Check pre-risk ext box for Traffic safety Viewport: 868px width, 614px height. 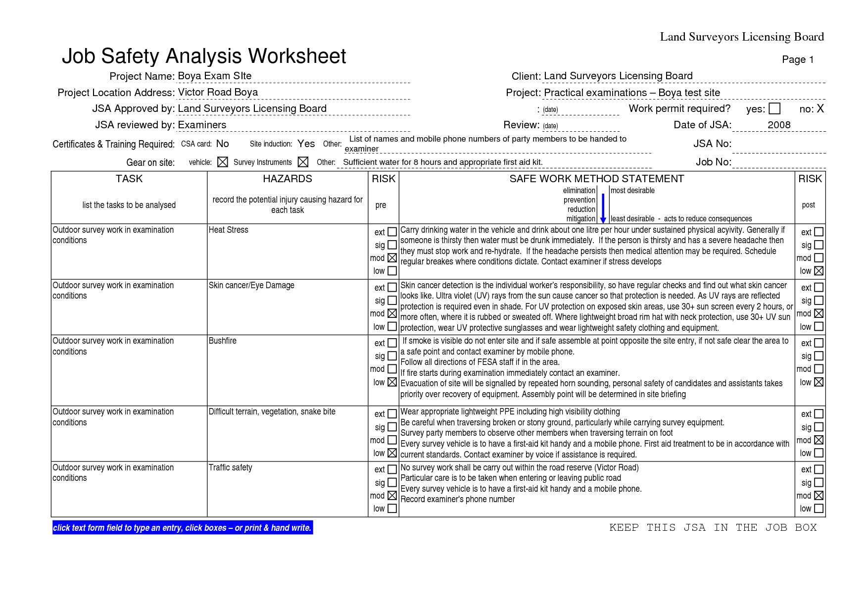point(392,469)
